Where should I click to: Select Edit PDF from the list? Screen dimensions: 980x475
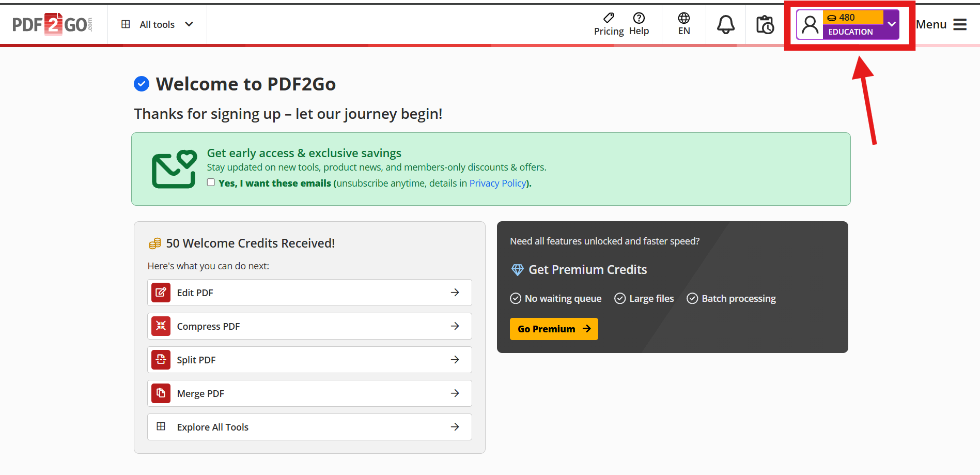tap(309, 293)
